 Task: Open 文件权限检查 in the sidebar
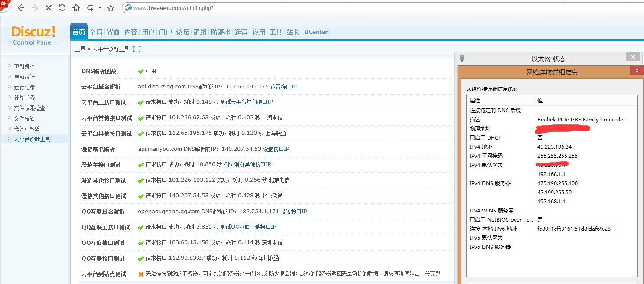[29, 108]
